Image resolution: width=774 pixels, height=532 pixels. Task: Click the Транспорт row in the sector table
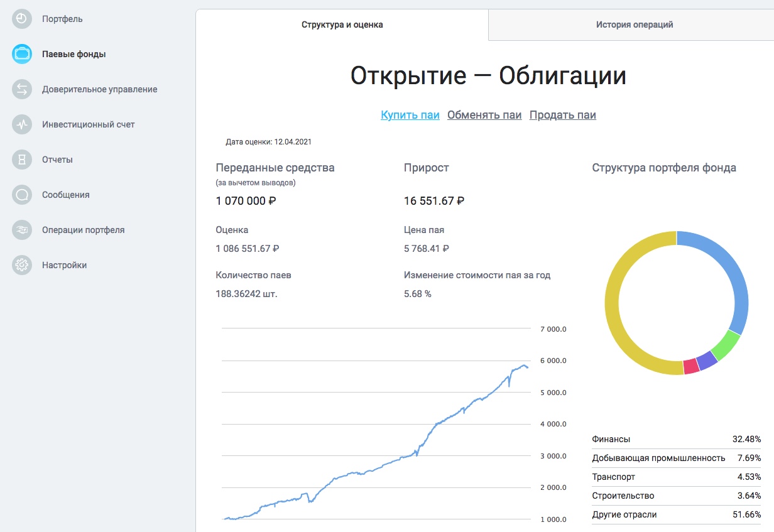677,477
